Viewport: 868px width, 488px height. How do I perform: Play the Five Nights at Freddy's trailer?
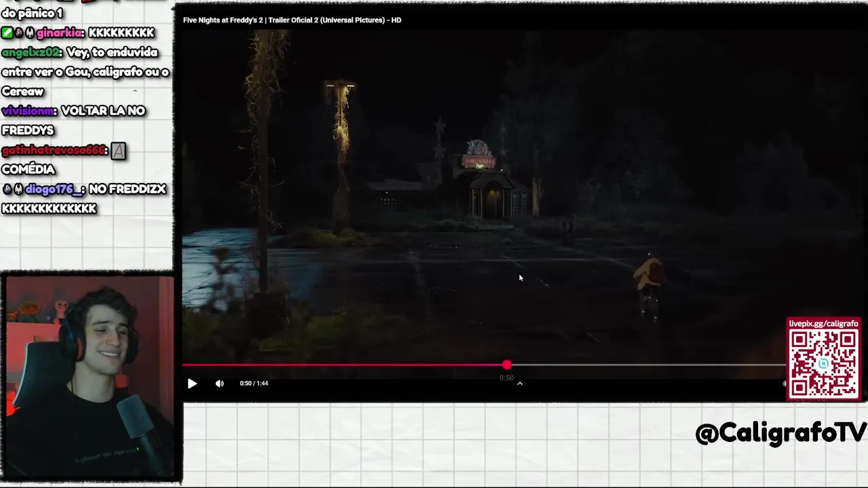(193, 384)
